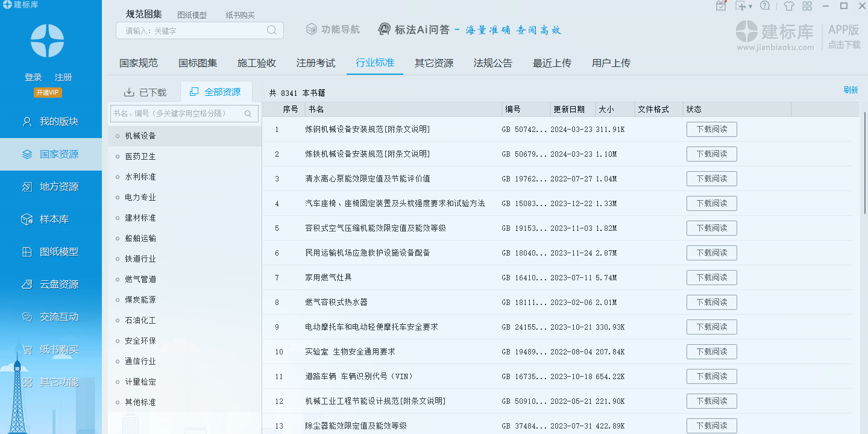Expand the screenshot tool dropdown arrow
The image size is (868, 434).
(750, 7)
